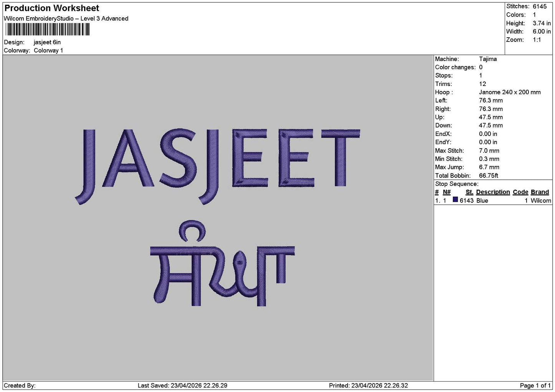Screen dimensions: 555x392
Task: Click the 'Printed' timestamp in footer
Action: coord(368,385)
